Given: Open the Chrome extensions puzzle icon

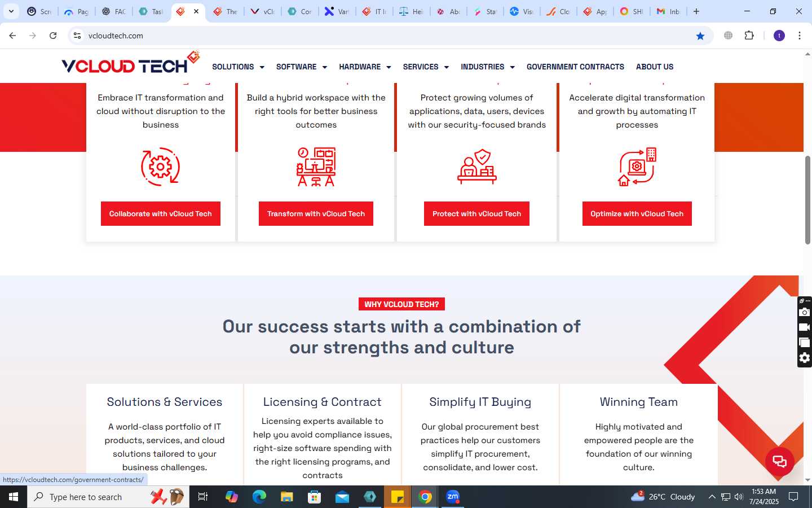Looking at the screenshot, I should (x=749, y=36).
